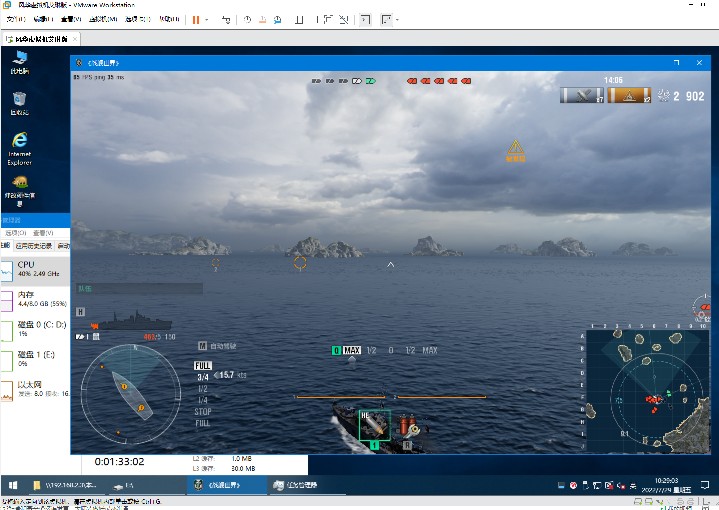
Task: Set rudder to center 0 position
Action: (x=391, y=350)
